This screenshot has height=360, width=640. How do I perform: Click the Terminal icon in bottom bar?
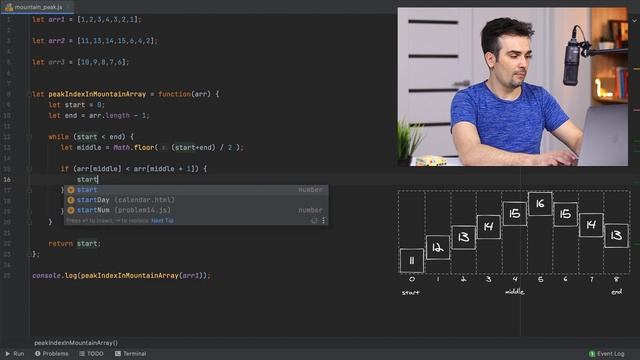(118, 353)
